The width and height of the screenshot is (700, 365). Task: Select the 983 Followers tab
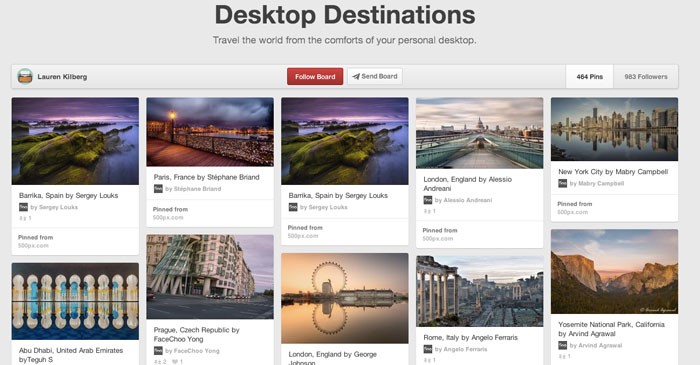(646, 77)
